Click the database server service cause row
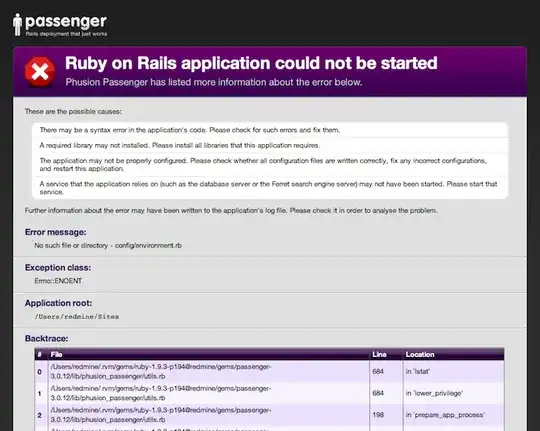The height and width of the screenshot is (431, 540). 270,188
